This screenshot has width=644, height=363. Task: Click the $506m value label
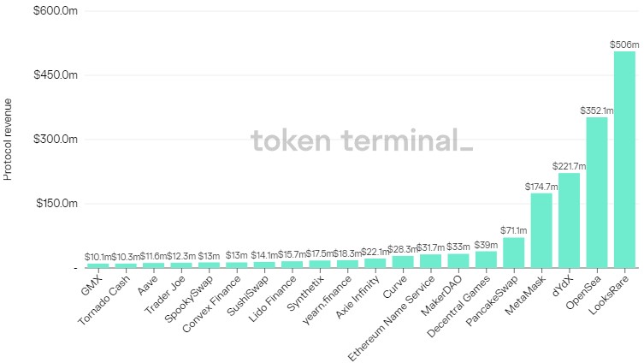tap(624, 45)
